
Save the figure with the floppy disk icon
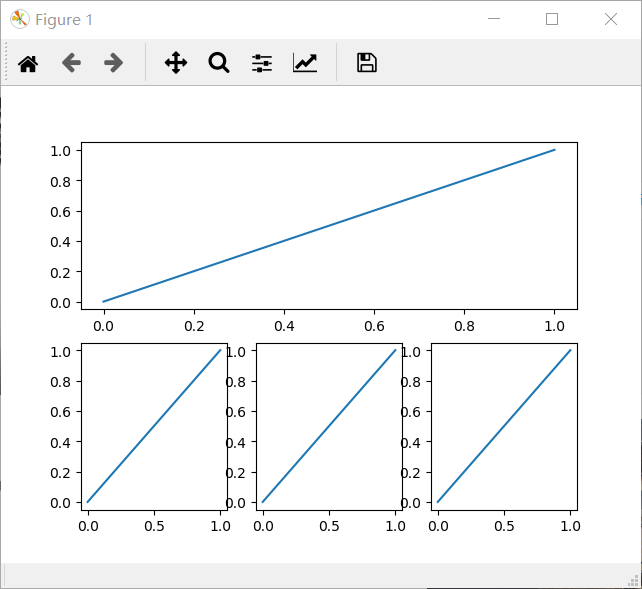click(x=367, y=63)
